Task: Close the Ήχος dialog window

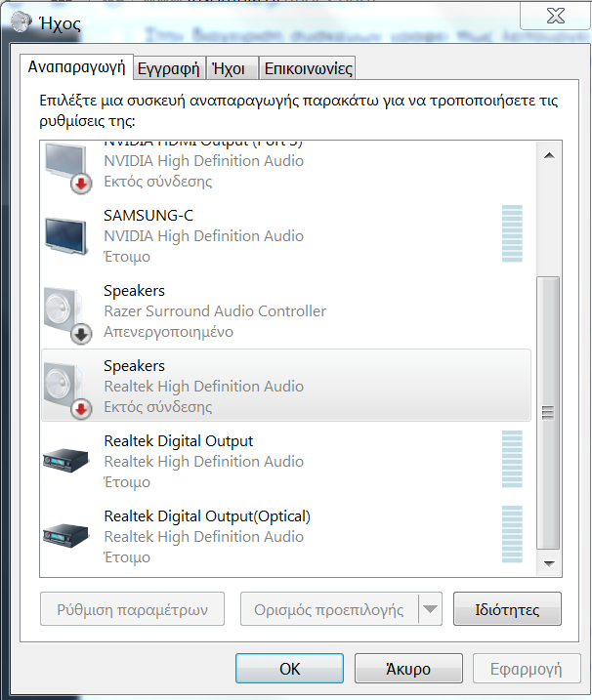Action: 555,16
